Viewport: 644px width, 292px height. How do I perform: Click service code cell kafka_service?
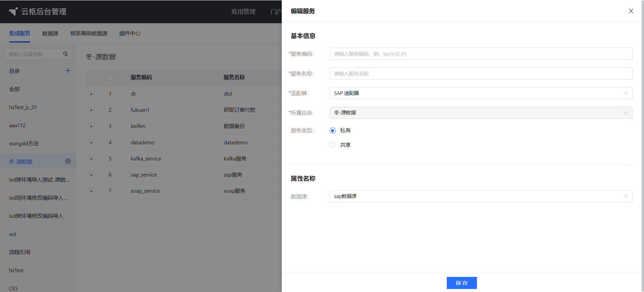tap(146, 158)
